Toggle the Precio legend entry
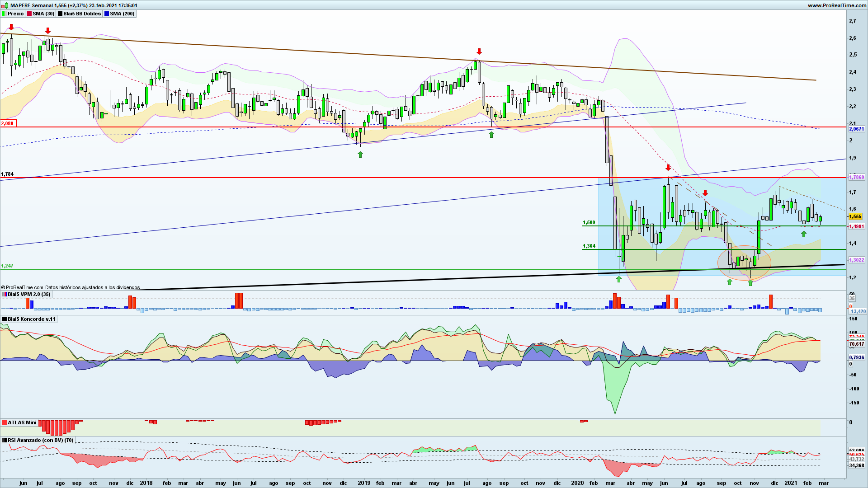 click(x=13, y=14)
